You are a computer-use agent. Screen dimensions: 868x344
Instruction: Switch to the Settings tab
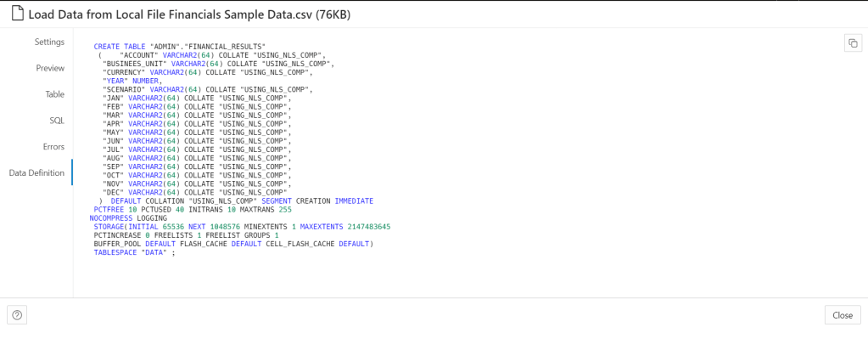pyautogui.click(x=49, y=42)
